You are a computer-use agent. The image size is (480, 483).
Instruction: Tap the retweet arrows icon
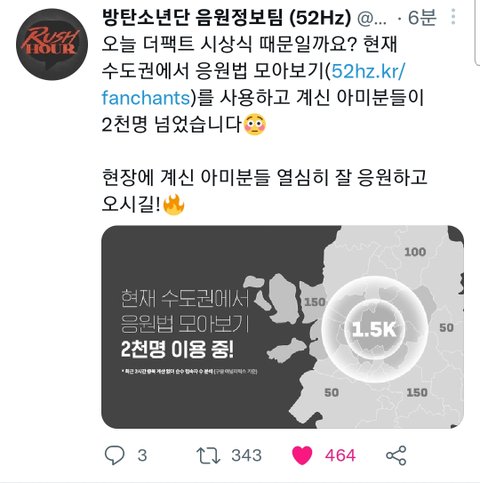click(208, 455)
